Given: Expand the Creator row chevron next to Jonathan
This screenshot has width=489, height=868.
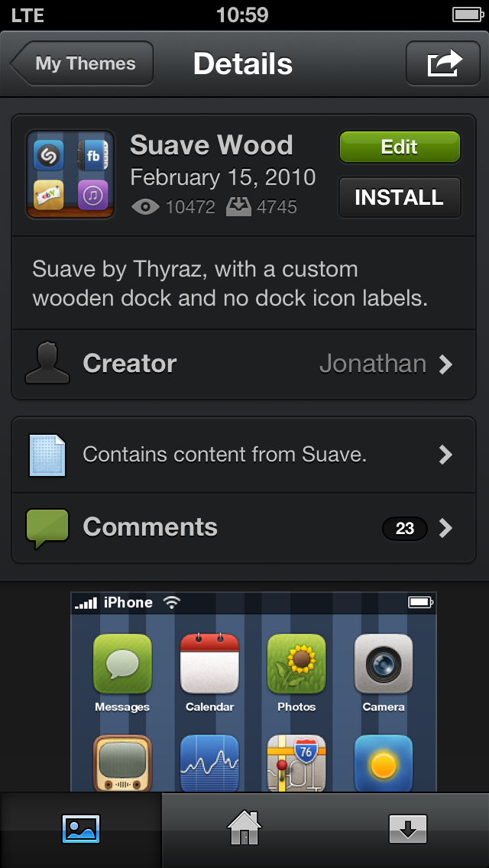Looking at the screenshot, I should point(445,364).
